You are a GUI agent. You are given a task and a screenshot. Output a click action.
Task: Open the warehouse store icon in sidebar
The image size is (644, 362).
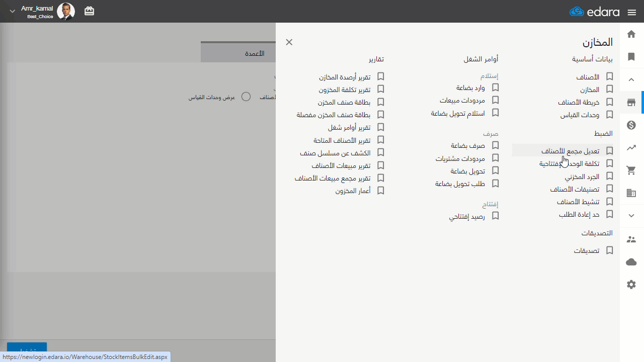point(631,103)
